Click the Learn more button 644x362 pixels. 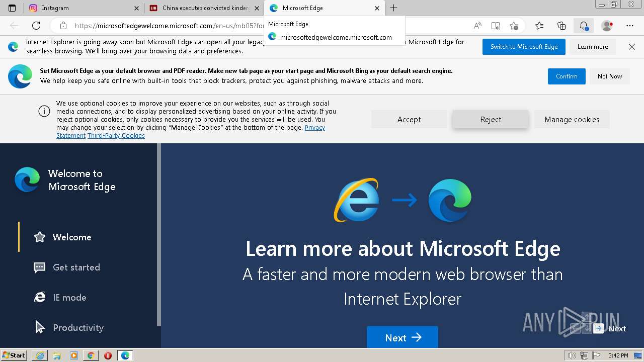[x=593, y=47]
